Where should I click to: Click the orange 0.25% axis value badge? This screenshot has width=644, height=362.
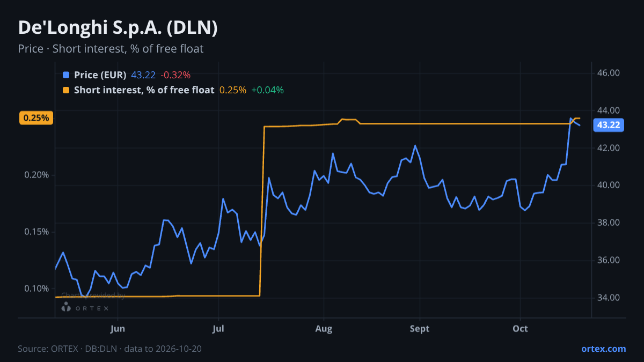(x=36, y=118)
